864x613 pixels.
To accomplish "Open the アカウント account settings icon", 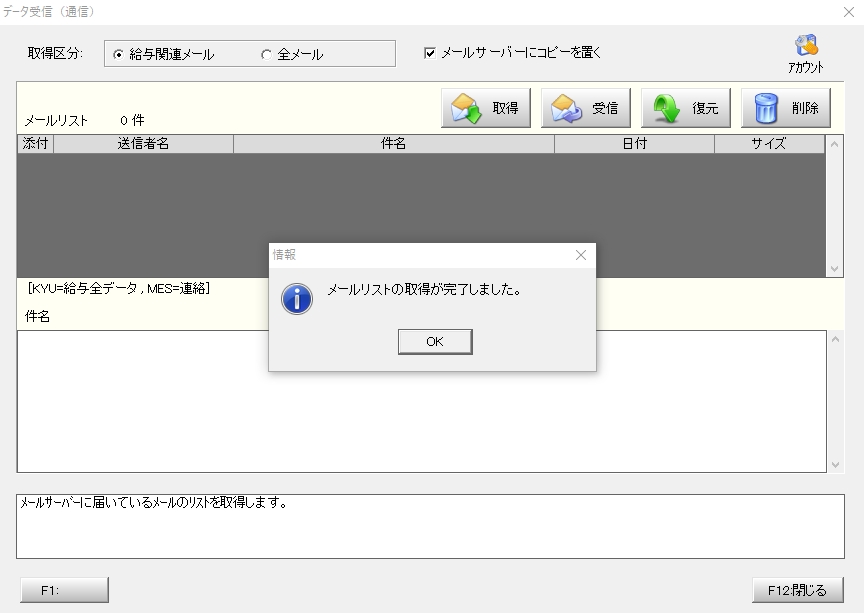I will (806, 54).
